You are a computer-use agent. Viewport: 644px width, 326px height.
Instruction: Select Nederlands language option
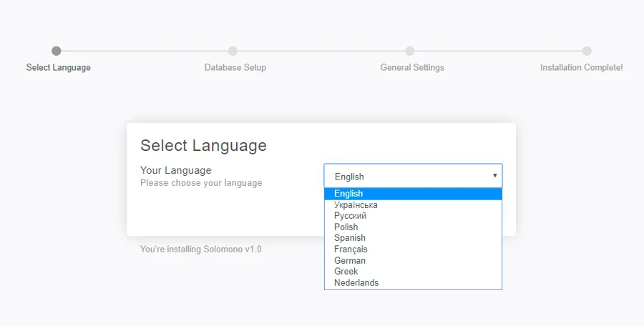356,283
